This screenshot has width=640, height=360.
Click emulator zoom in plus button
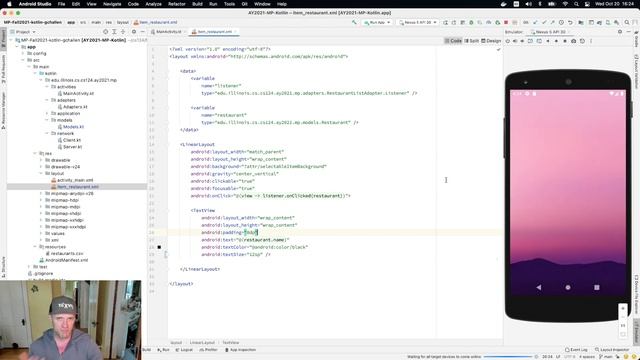click(623, 308)
